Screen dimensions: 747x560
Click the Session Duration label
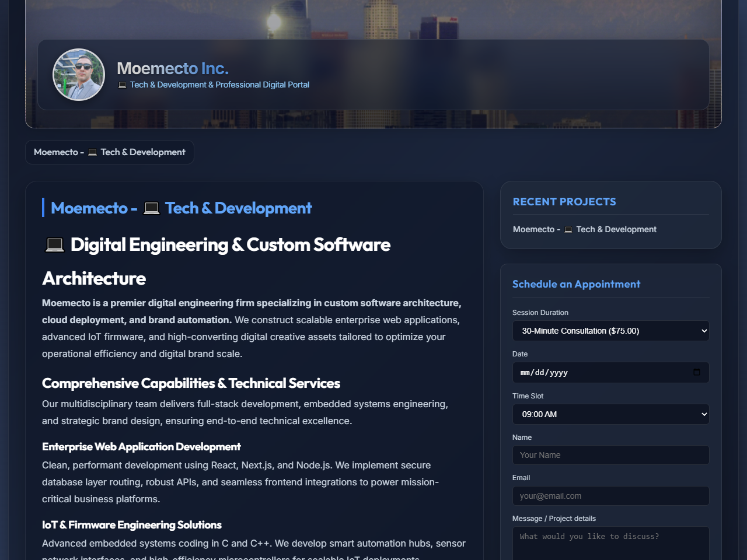click(540, 313)
